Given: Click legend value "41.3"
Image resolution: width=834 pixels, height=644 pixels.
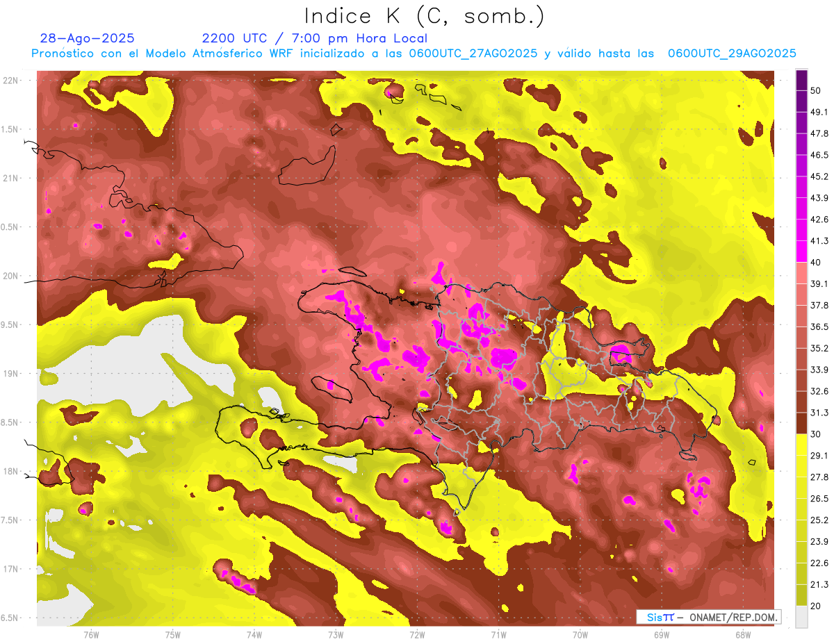Looking at the screenshot, I should tap(819, 241).
